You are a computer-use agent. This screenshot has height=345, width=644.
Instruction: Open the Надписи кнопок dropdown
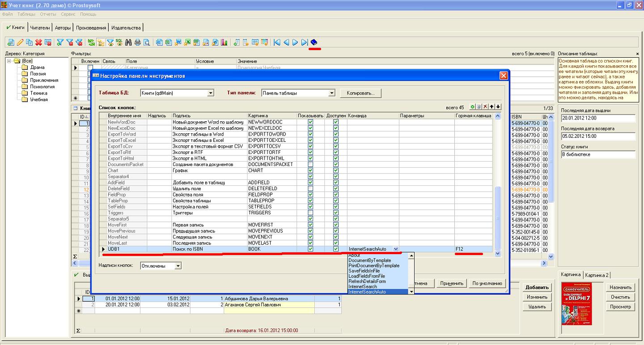pos(178,266)
